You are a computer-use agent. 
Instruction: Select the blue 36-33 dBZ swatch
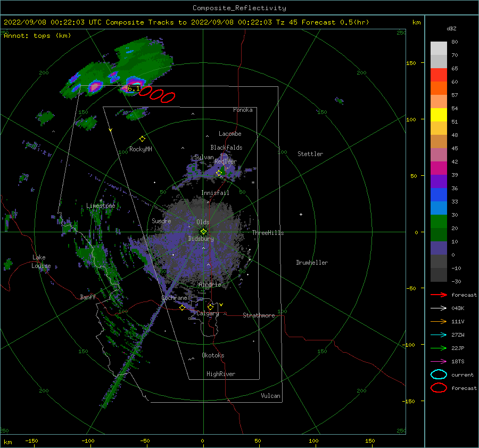(x=439, y=195)
